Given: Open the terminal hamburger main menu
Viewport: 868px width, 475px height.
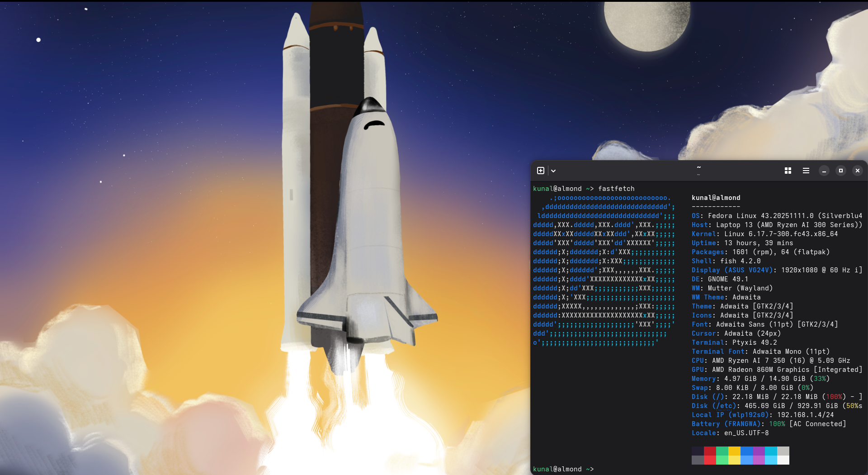Looking at the screenshot, I should 806,171.
